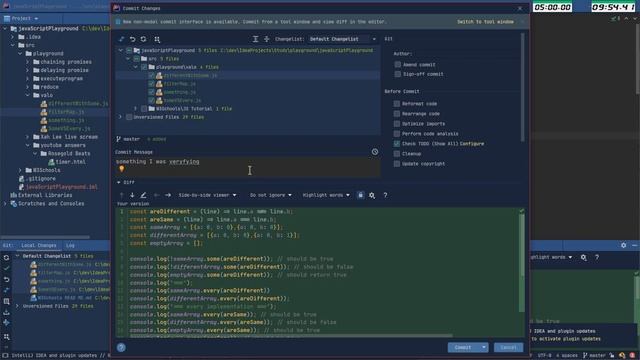Collapse Default Changelist in Git tool window
Screen dimensions: 640x360
tap(17, 256)
